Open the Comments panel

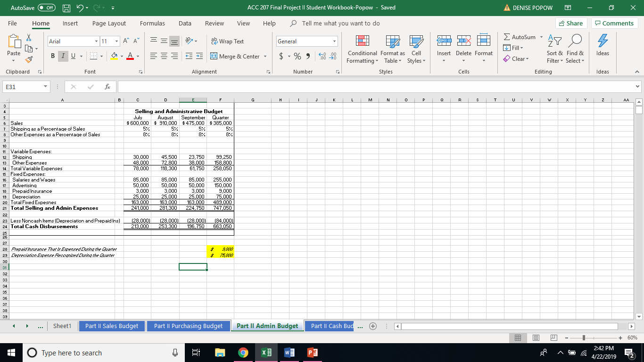pos(614,23)
